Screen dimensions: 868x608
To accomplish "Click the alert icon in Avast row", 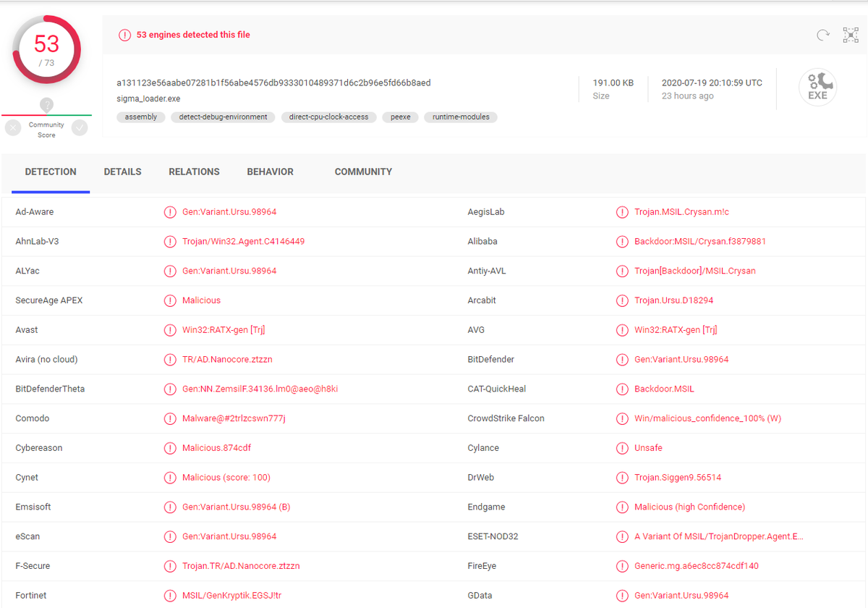I will [x=170, y=330].
